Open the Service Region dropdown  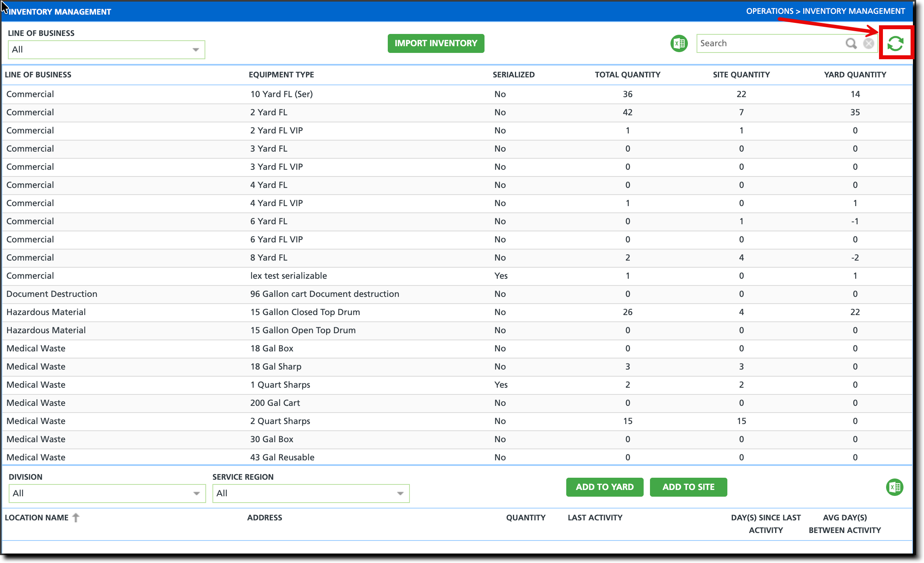[x=311, y=494]
